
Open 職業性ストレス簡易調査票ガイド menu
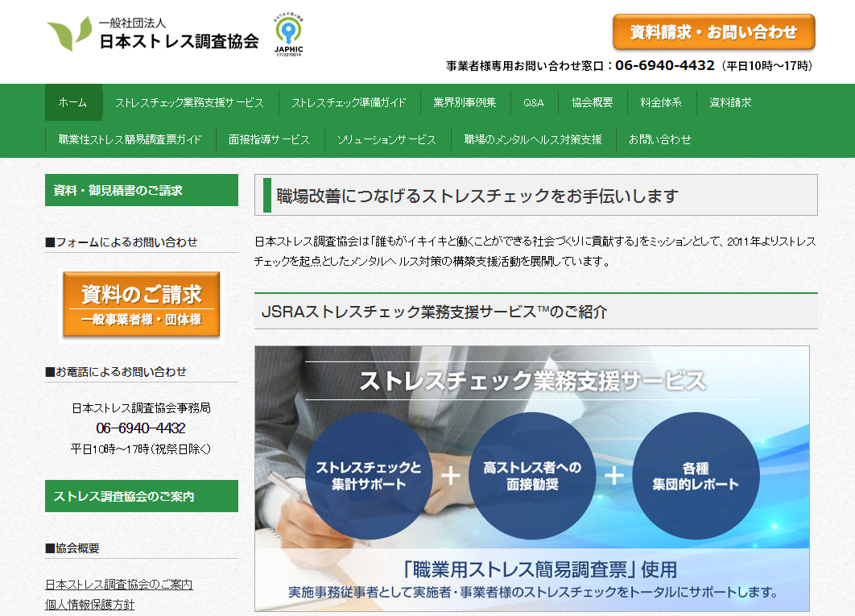click(x=130, y=139)
